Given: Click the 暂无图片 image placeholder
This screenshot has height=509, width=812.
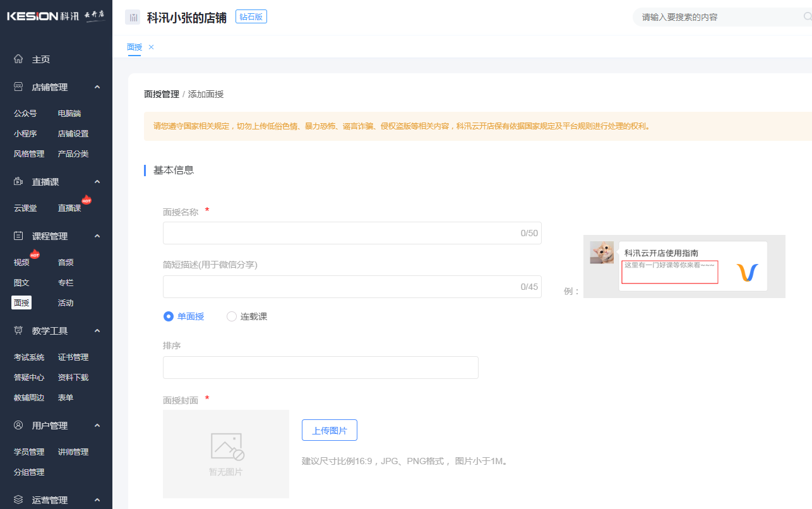Looking at the screenshot, I should click(225, 453).
